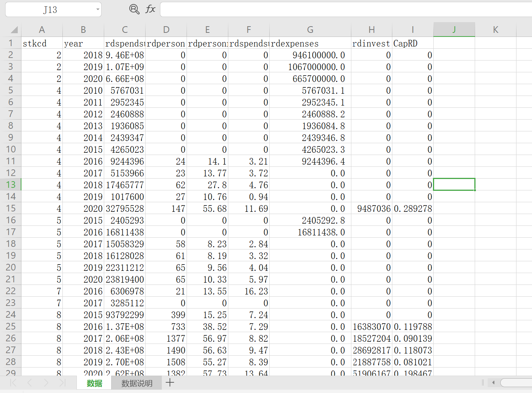
Task: Open the insert function (fx) dialog
Action: [150, 9]
